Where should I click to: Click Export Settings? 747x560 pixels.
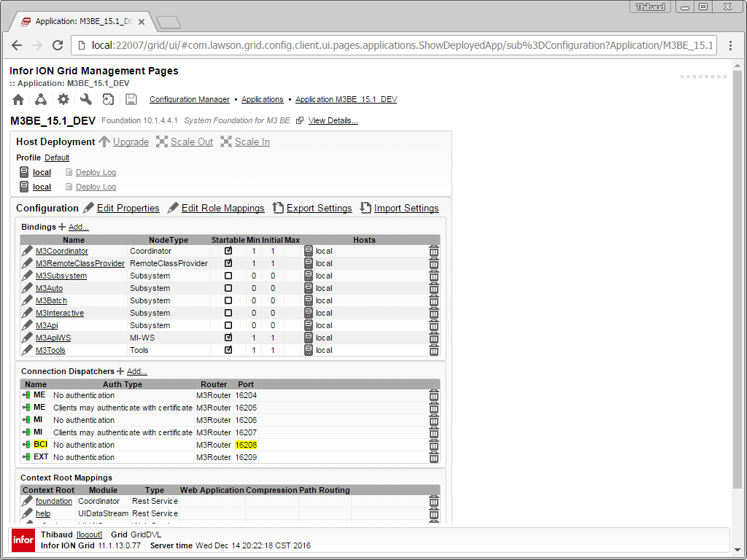319,209
